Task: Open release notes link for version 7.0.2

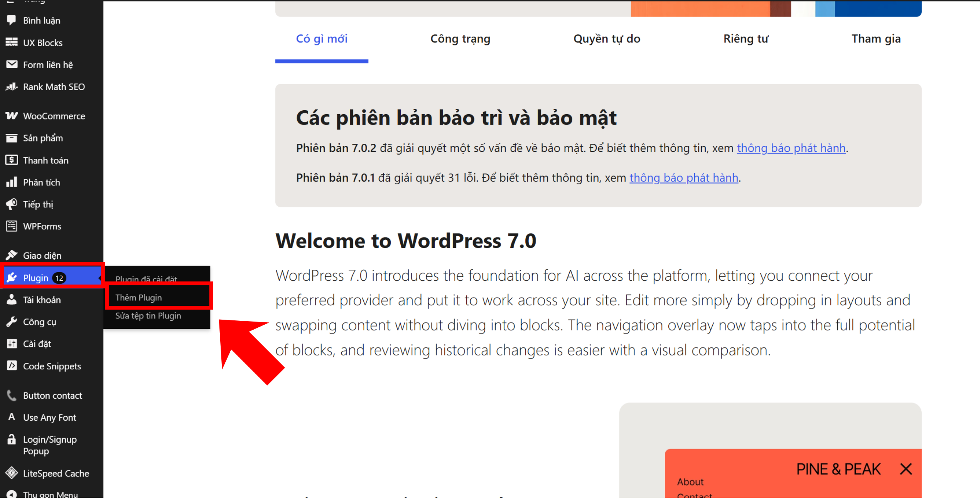Action: [791, 148]
